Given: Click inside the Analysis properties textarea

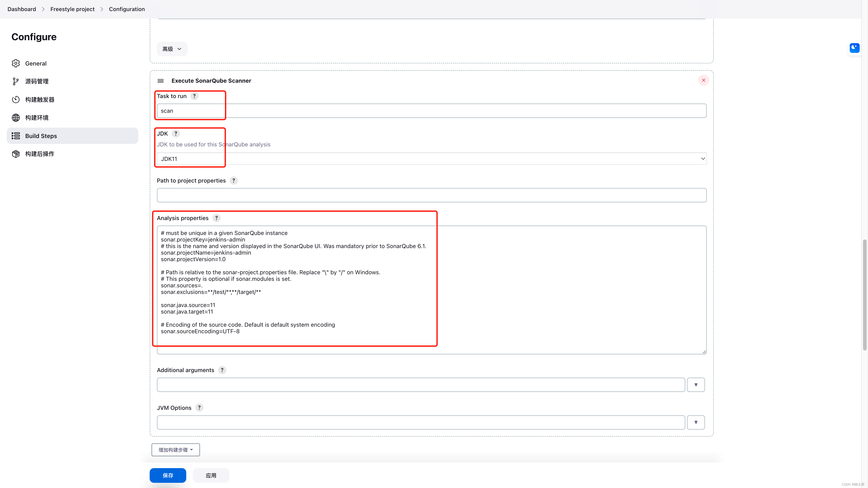Looking at the screenshot, I should point(432,290).
